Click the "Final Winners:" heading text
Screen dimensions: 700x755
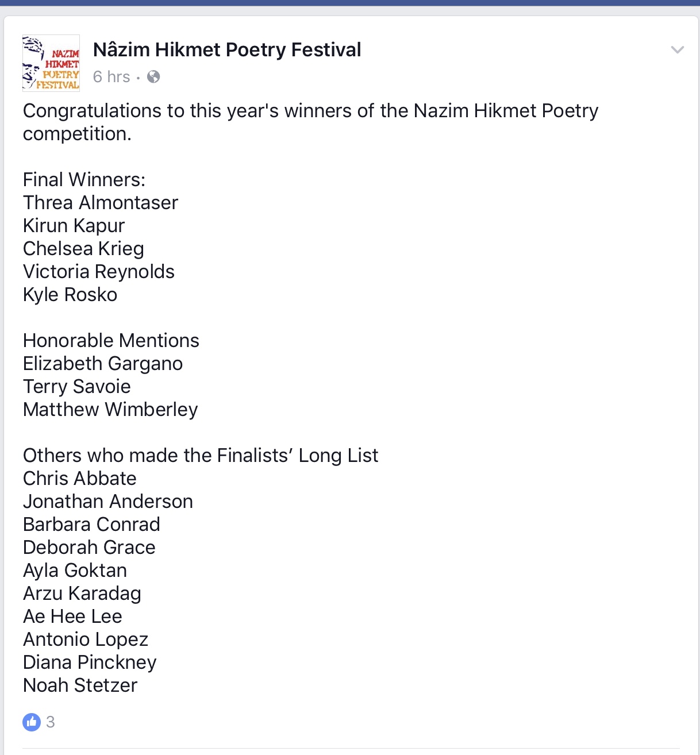point(84,180)
